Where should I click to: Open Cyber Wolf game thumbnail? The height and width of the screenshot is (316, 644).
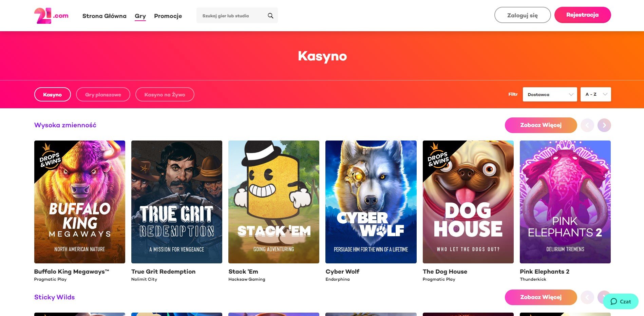click(371, 202)
